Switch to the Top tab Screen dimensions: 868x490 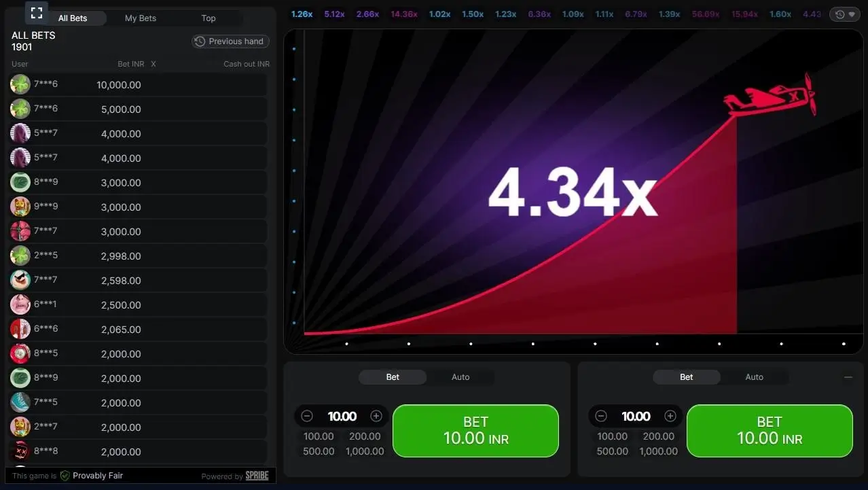(209, 18)
